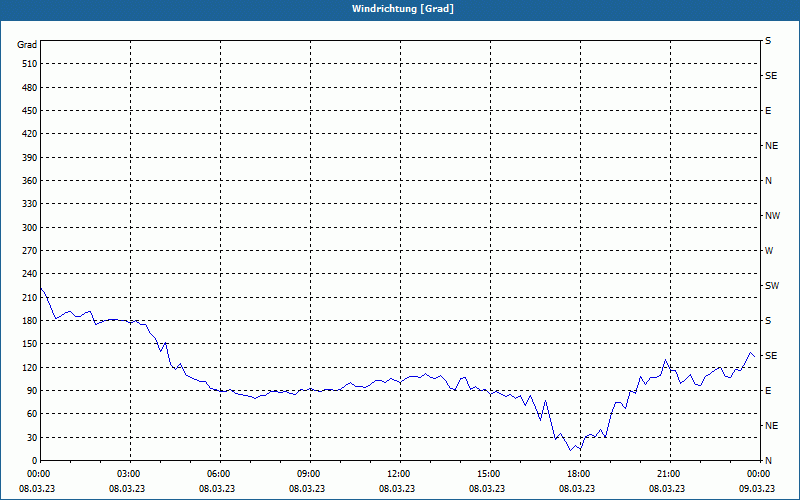Select the 03:00 time axis label
The height and width of the screenshot is (500, 800).
129,474
